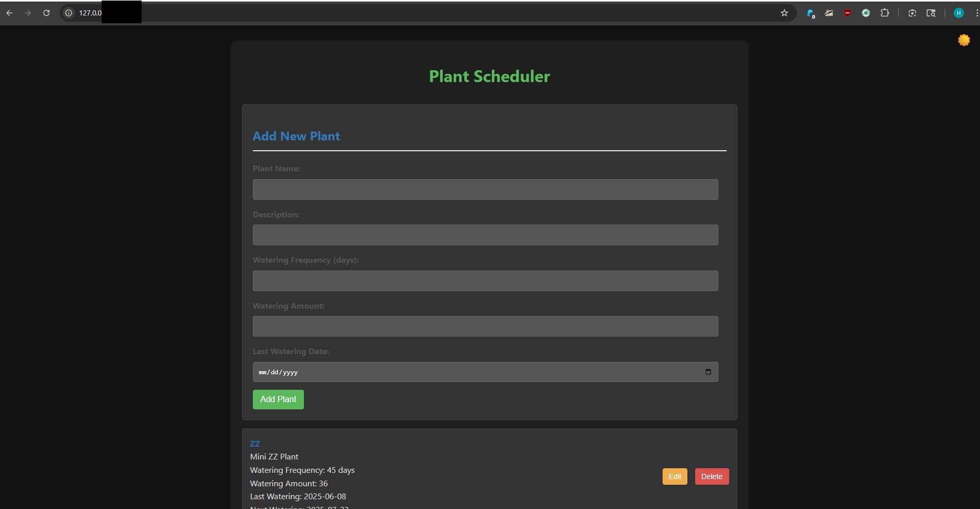Screen dimensions: 980x509
Task: Open the tab search toolbar icon
Action: 931,13
